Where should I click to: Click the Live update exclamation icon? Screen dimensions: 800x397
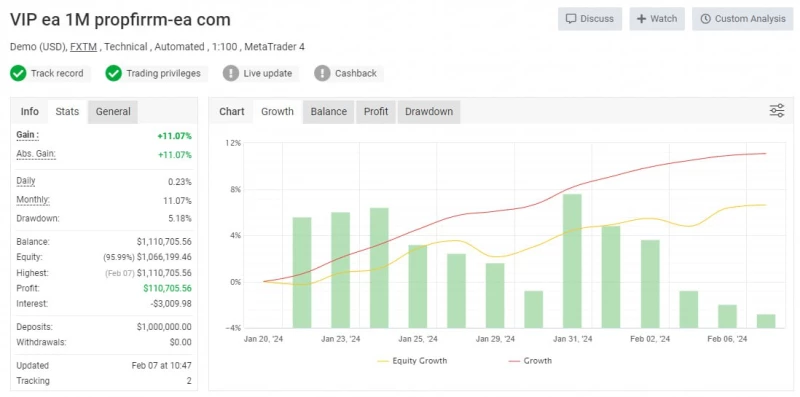[231, 73]
